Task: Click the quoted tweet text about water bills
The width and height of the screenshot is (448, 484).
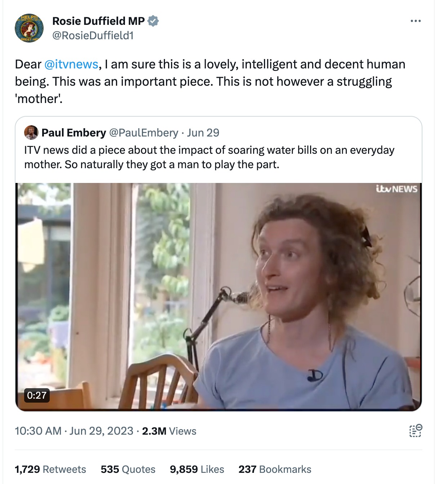Action: pos(209,157)
